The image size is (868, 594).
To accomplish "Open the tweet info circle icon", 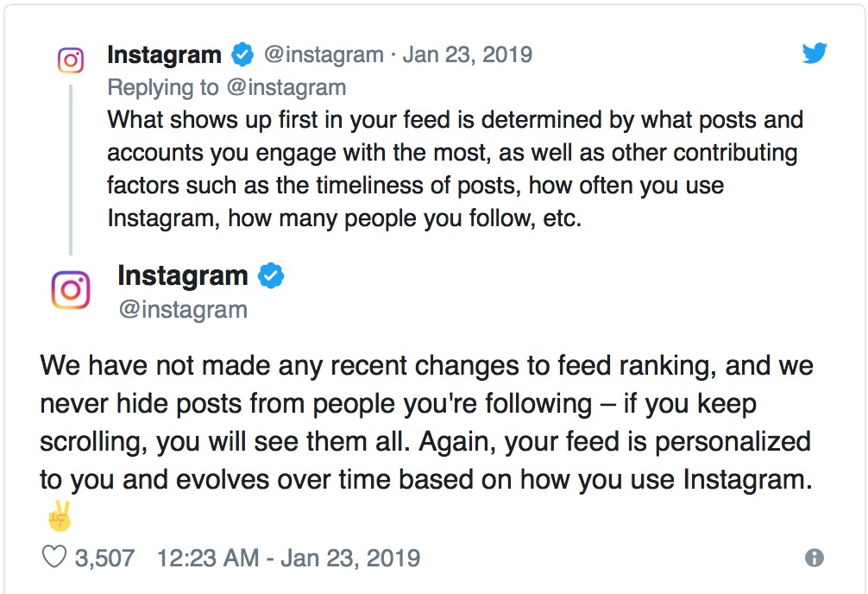I will point(814,558).
